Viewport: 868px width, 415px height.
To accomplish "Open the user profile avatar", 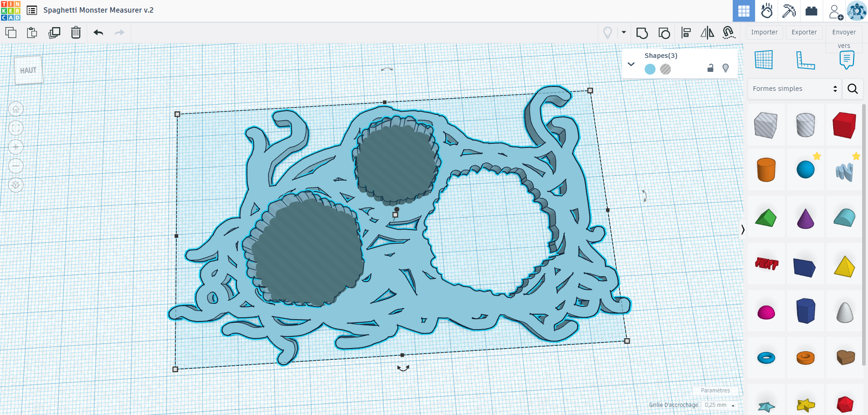I will pyautogui.click(x=857, y=11).
